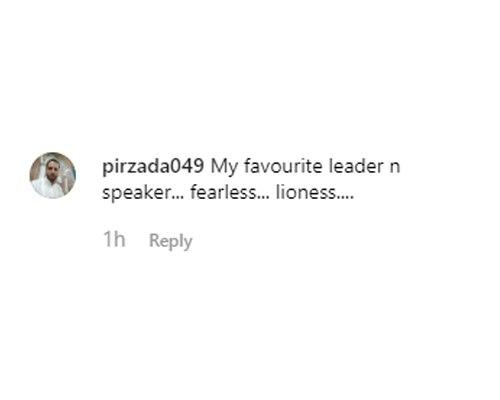Click the word 'lioness' in the comment
500x400 pixels.
tap(306, 193)
